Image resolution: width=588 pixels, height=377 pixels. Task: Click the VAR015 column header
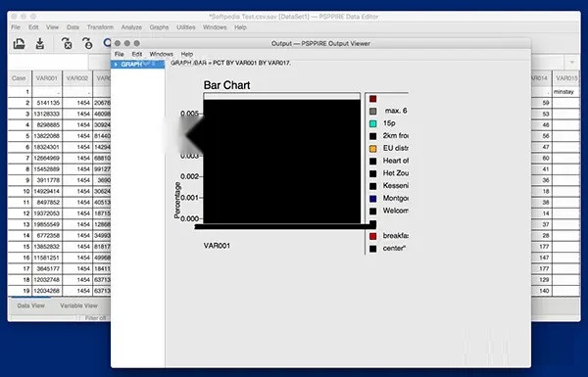(x=566, y=78)
